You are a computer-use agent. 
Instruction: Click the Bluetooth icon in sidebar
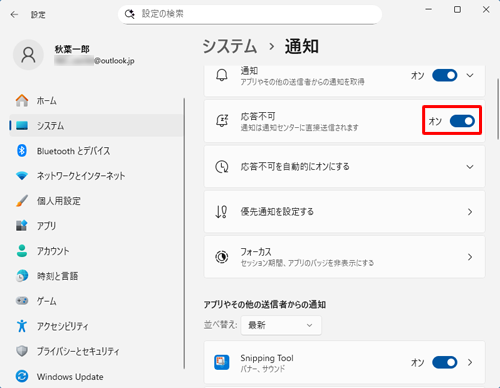(22, 151)
